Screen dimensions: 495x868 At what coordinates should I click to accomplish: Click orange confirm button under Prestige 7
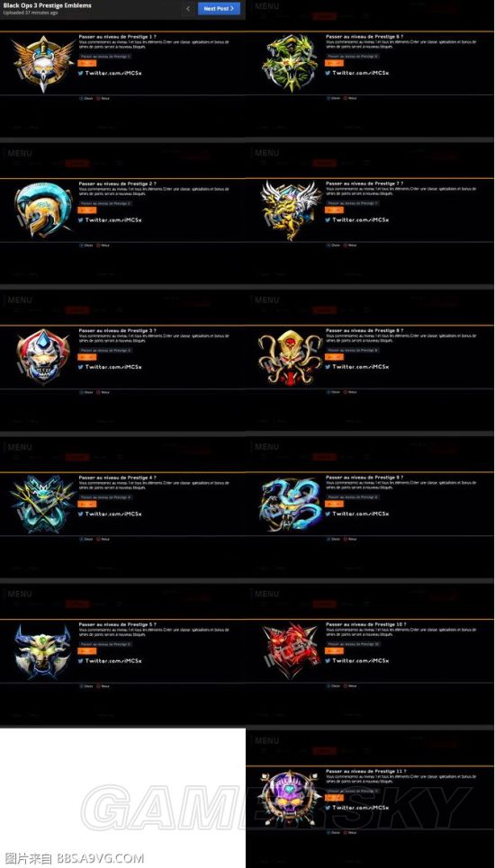click(334, 210)
